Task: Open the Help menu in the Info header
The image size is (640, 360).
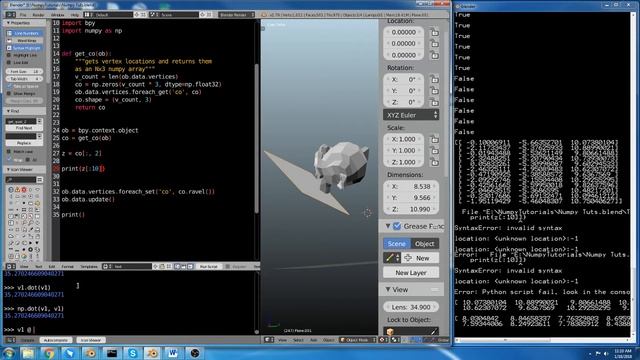Action: click(75, 15)
